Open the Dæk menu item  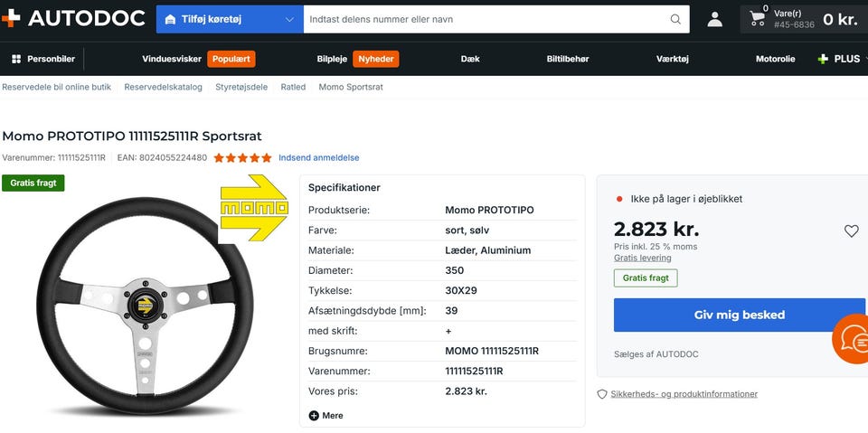pos(470,59)
